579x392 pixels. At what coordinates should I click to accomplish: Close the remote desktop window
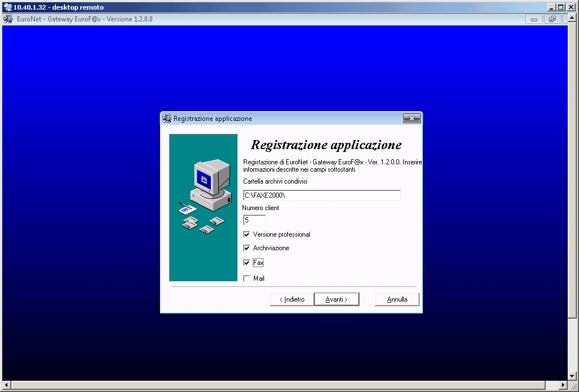(571, 7)
